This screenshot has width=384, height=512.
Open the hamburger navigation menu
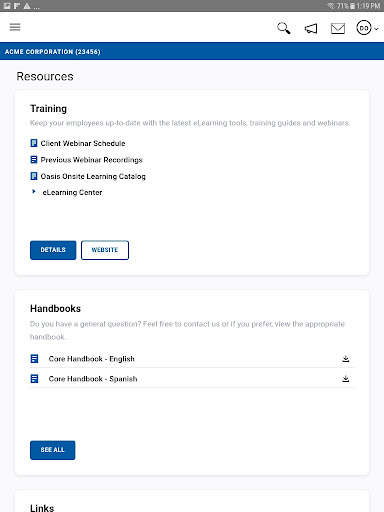coord(15,27)
